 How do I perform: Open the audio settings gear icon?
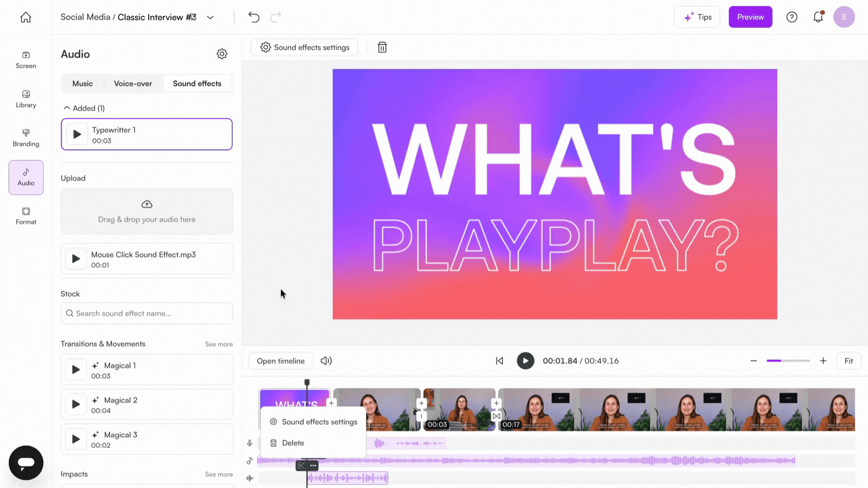tap(222, 54)
